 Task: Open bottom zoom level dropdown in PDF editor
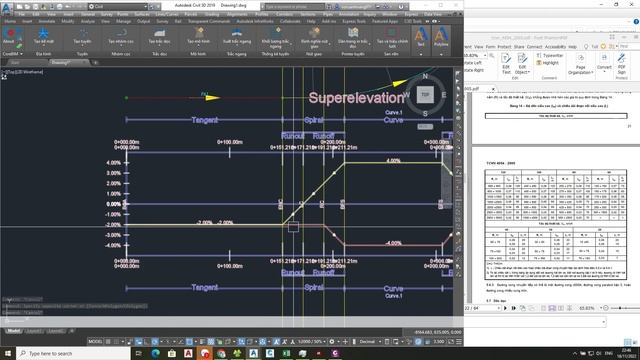(x=602, y=308)
